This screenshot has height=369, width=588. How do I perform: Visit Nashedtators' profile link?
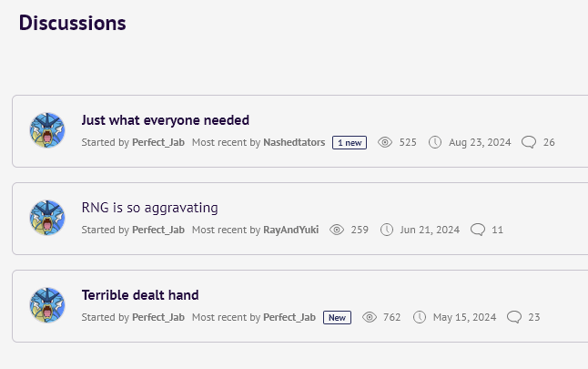tap(294, 142)
